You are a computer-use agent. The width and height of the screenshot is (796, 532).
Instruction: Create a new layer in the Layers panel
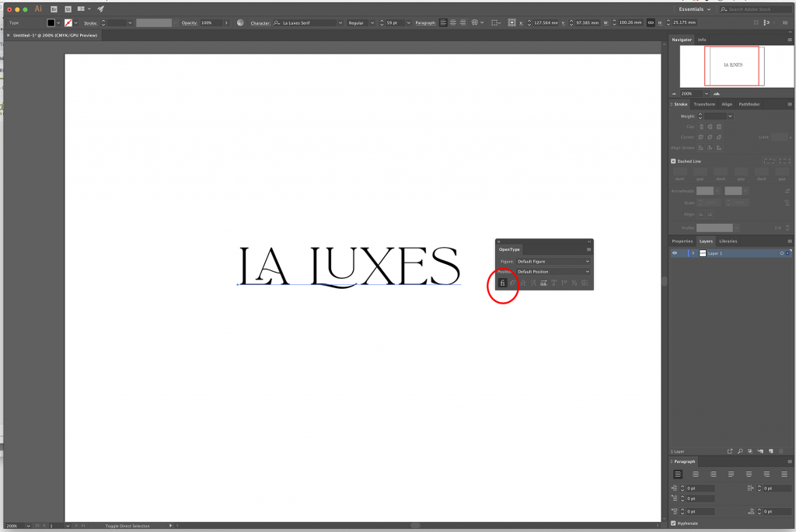771,451
